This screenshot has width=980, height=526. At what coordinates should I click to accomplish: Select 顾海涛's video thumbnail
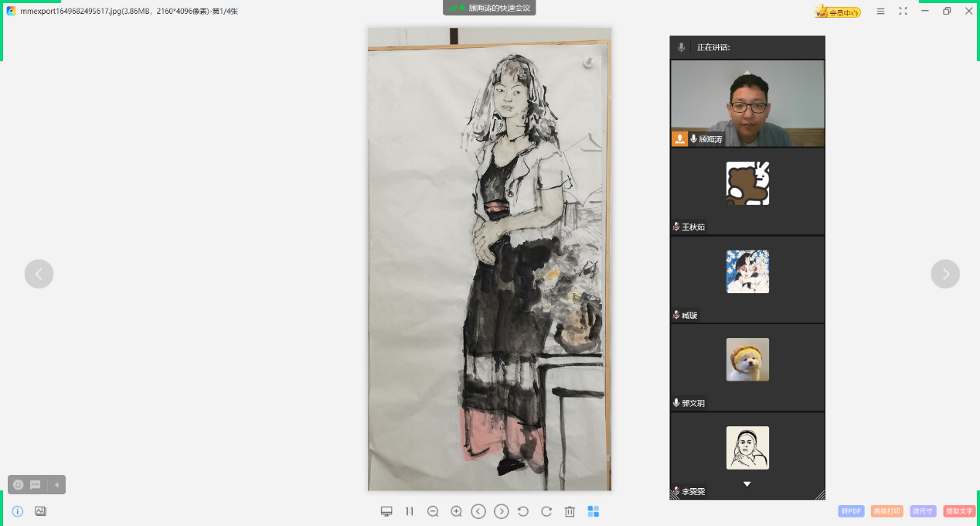[747, 104]
